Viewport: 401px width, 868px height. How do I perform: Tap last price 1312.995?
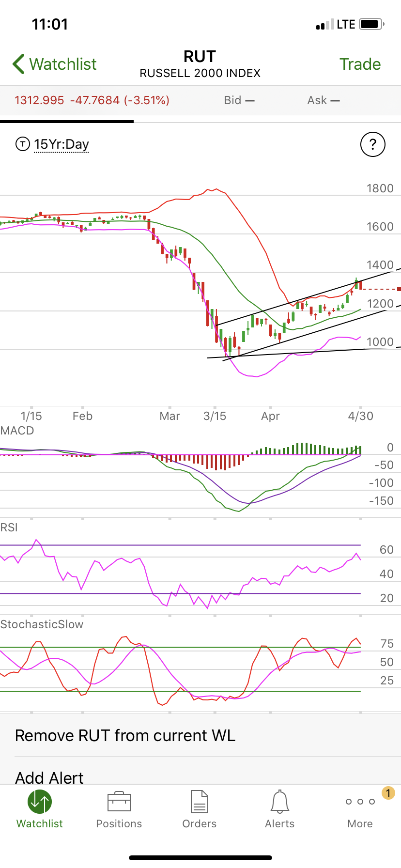click(39, 100)
